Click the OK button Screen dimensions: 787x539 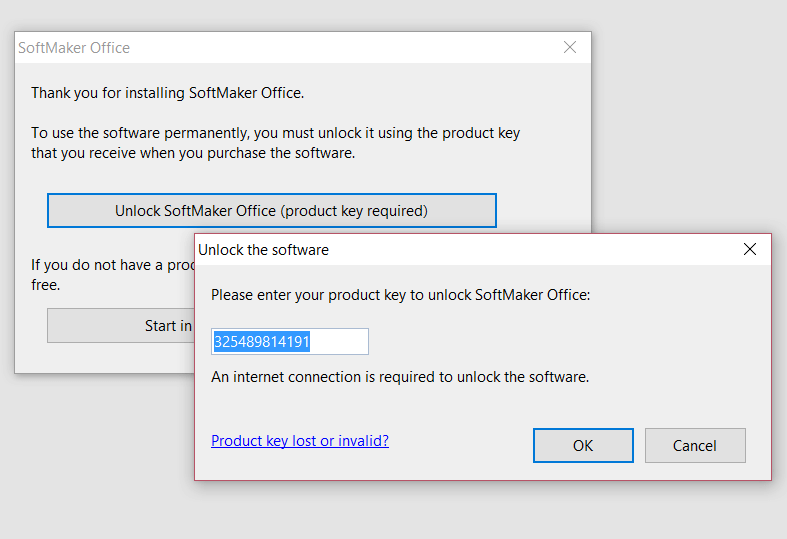pyautogui.click(x=583, y=446)
